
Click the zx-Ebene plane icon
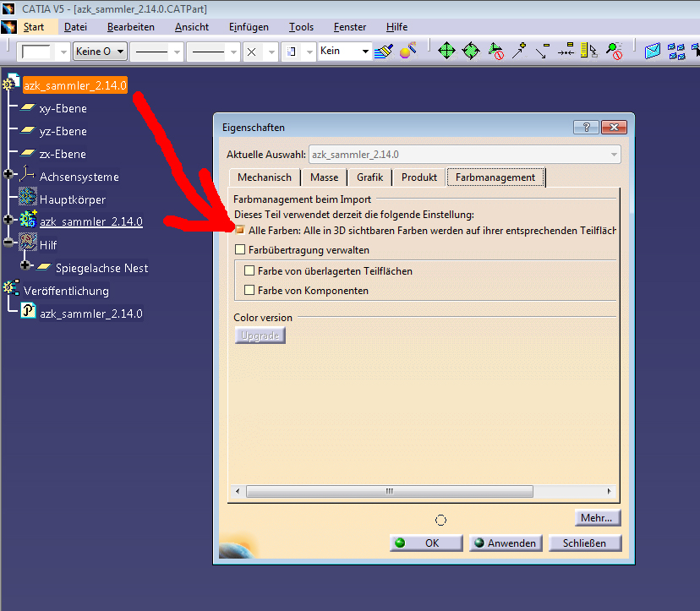pyautogui.click(x=28, y=153)
